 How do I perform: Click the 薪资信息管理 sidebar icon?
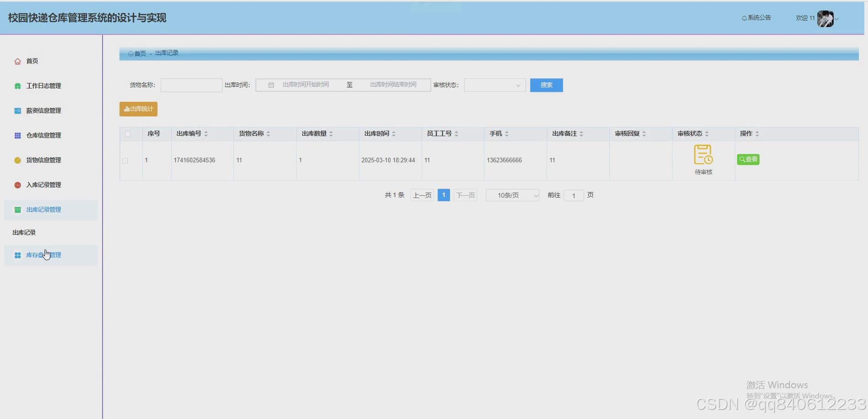(x=17, y=111)
